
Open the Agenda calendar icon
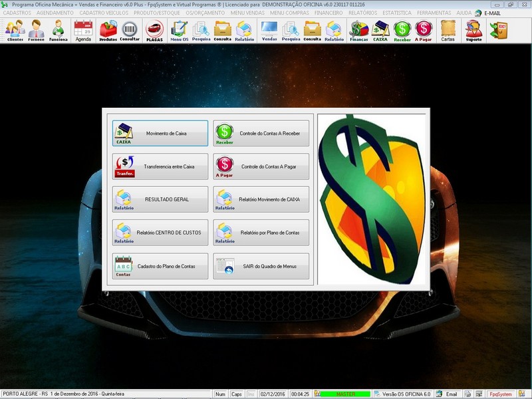(83, 31)
